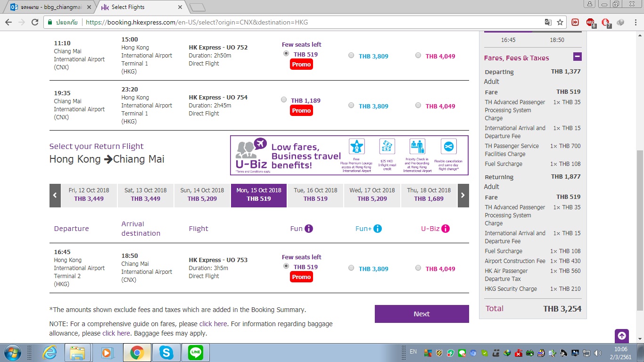The width and height of the screenshot is (644, 362).
Task: Select Mon, 15 Oct 2018 return date
Action: tap(259, 195)
